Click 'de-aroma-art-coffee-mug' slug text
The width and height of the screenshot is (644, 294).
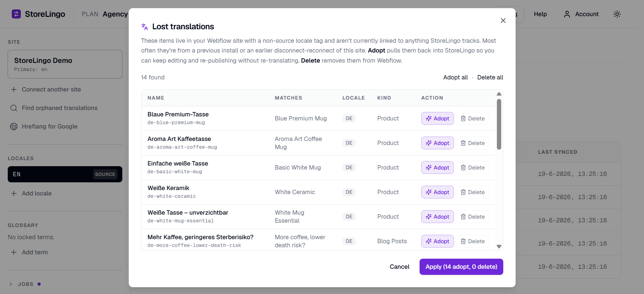(182, 147)
